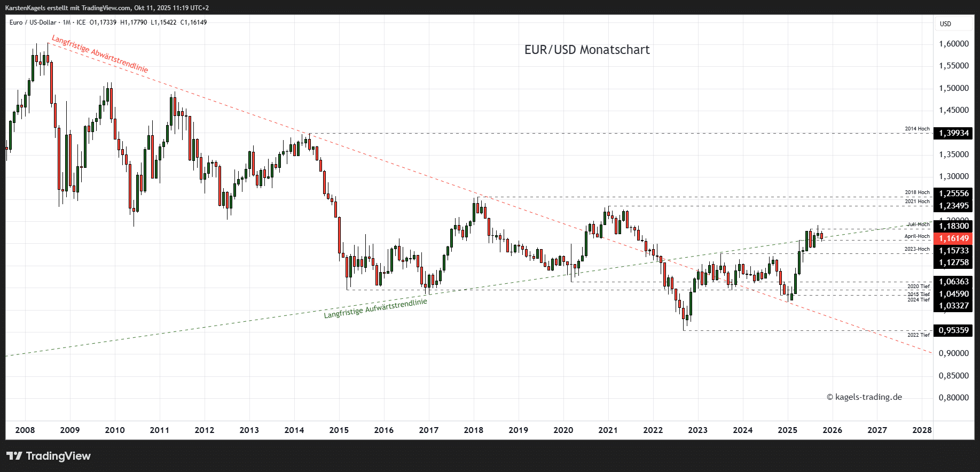
Task: Click the 1,25556 price tag
Action: (x=953, y=194)
